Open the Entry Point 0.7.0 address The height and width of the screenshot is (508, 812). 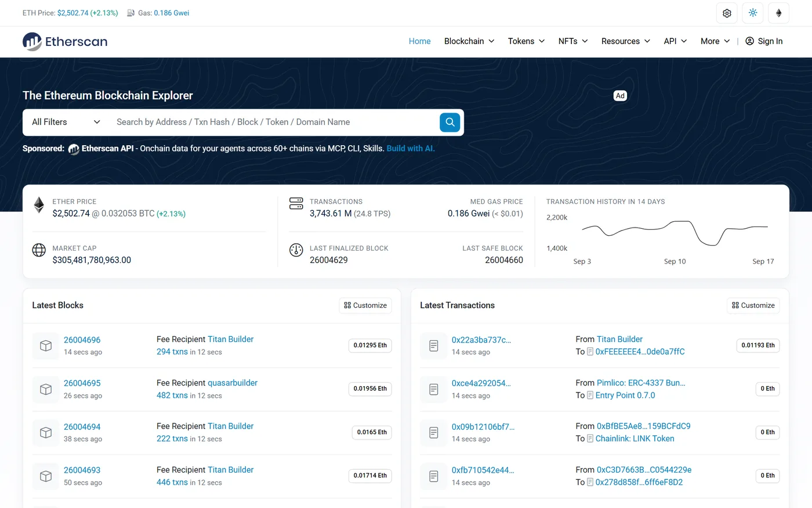(x=625, y=395)
